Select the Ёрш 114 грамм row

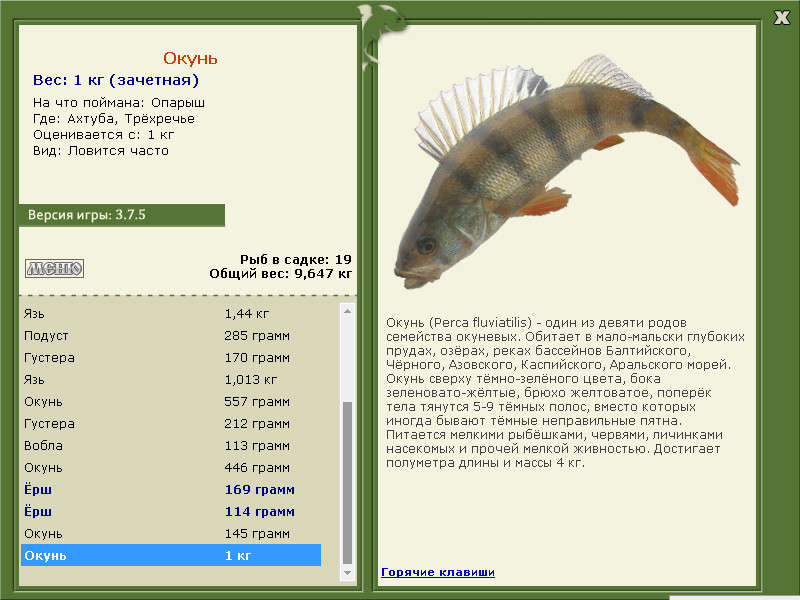point(171,511)
